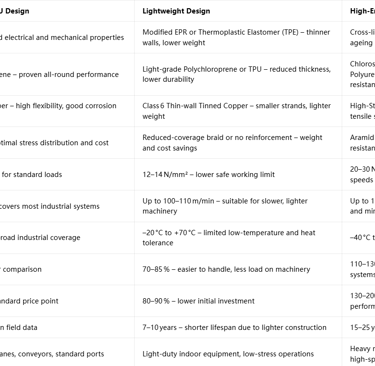This screenshot has width=375, height=366.
Task: Click the −20 °C to +70 °C temperature cell
Action: 238,238
